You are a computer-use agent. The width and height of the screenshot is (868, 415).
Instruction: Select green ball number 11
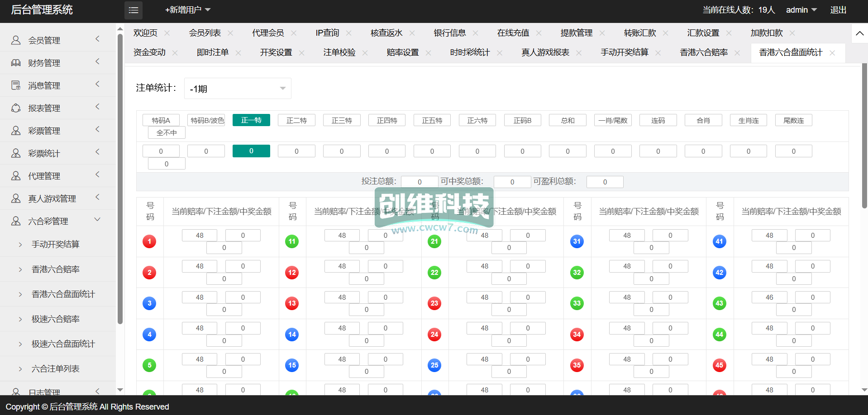coord(292,241)
